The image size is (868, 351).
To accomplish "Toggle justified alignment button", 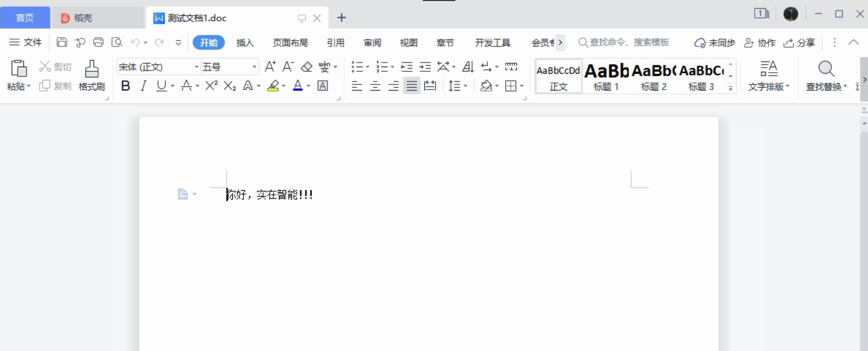I will 412,86.
